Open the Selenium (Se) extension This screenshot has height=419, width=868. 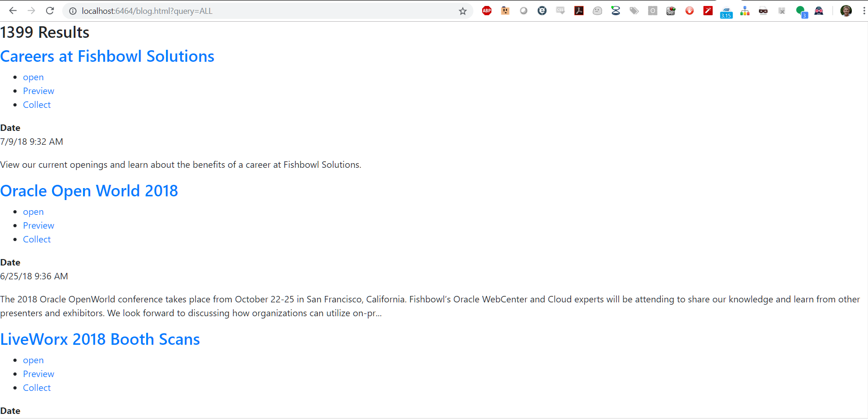coord(671,11)
